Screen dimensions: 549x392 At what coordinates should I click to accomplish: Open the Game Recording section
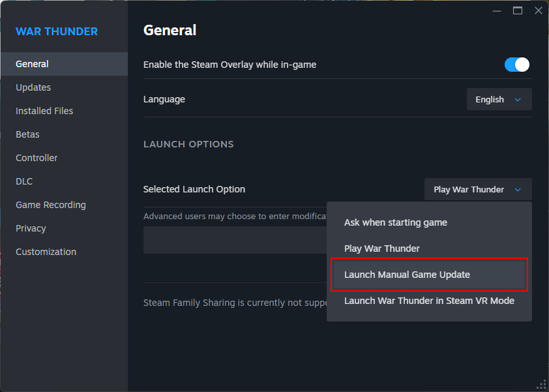pos(51,205)
